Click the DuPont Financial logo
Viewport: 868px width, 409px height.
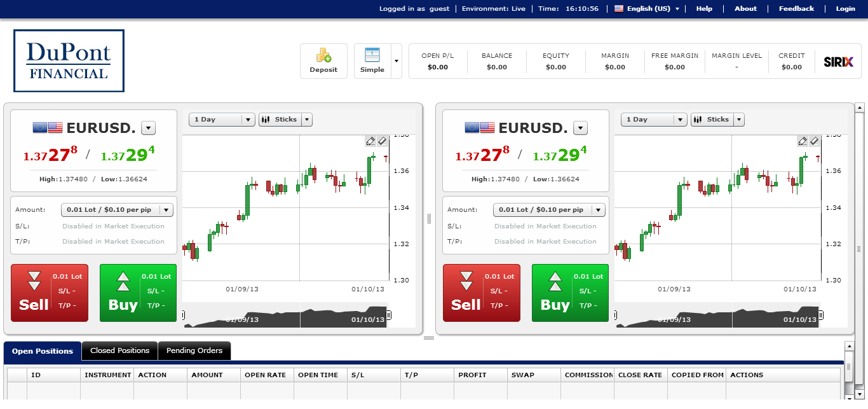[x=69, y=61]
